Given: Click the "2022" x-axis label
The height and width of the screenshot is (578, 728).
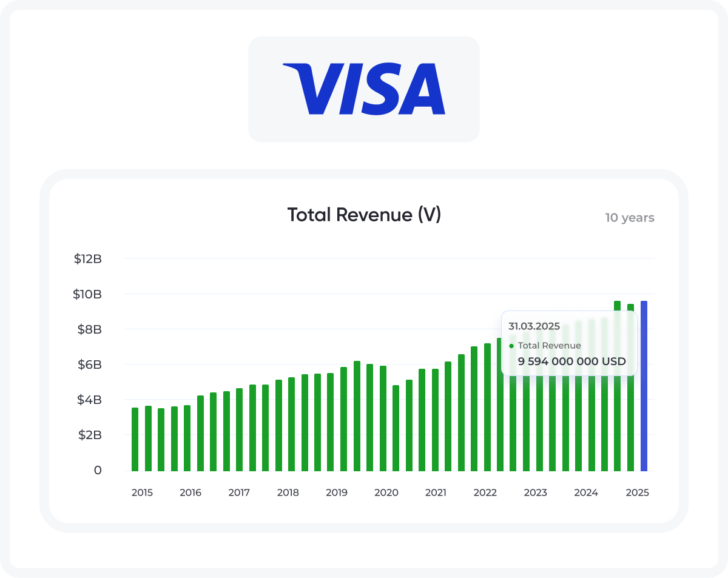Looking at the screenshot, I should [485, 492].
